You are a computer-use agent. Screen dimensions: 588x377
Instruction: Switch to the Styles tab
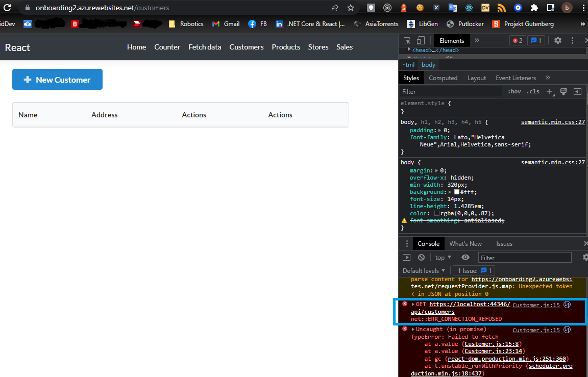(411, 78)
